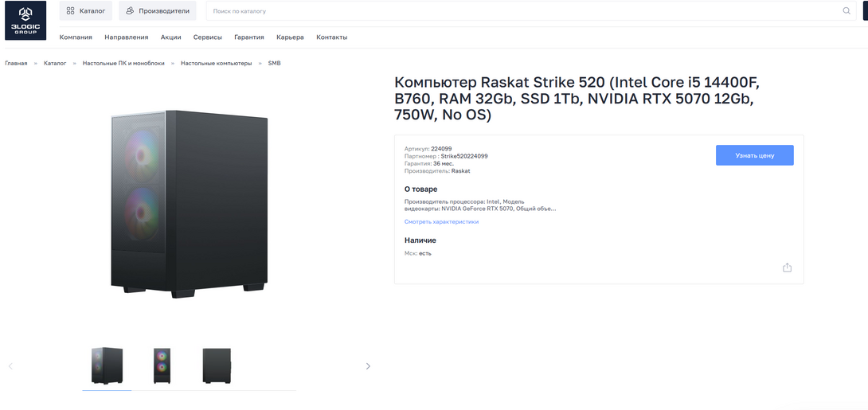Open the Гарантия menu item

[x=249, y=37]
